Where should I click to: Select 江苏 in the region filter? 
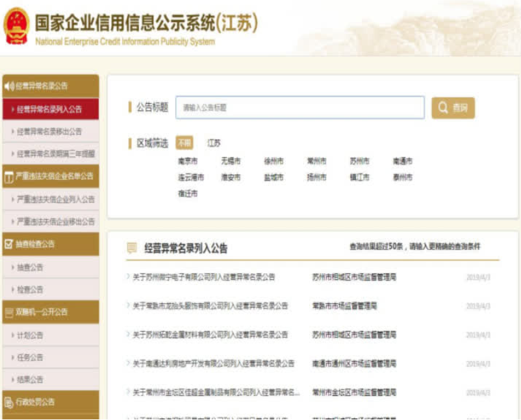coord(214,143)
